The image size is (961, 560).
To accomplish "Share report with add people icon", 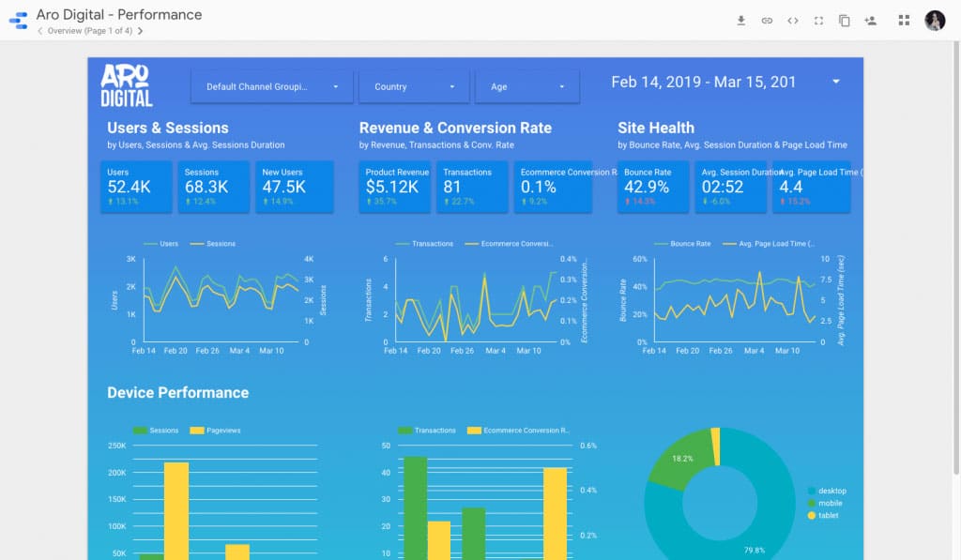I will click(x=870, y=21).
